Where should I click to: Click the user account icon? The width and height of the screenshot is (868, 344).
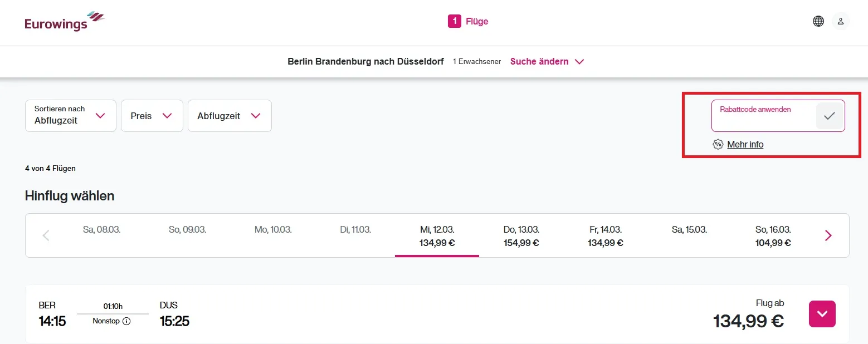[x=841, y=21]
